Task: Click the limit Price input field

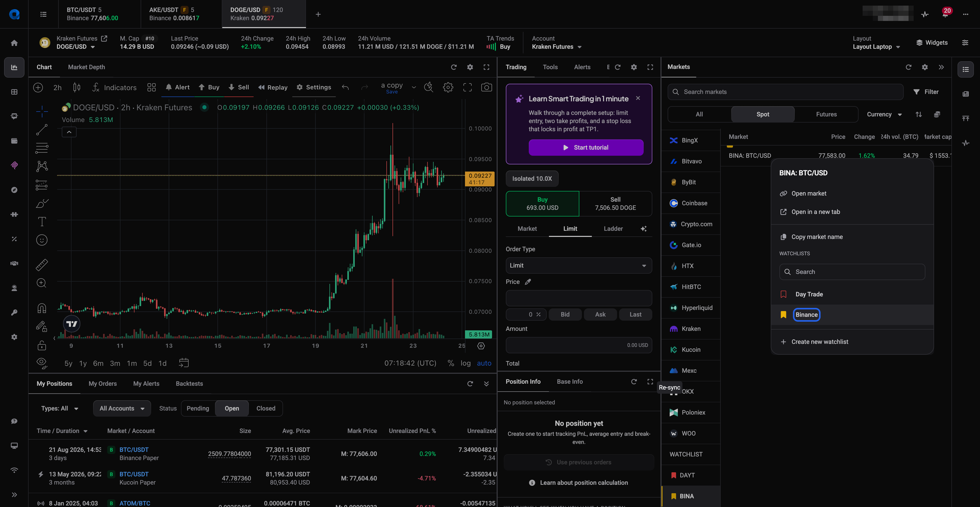Action: (x=578, y=298)
